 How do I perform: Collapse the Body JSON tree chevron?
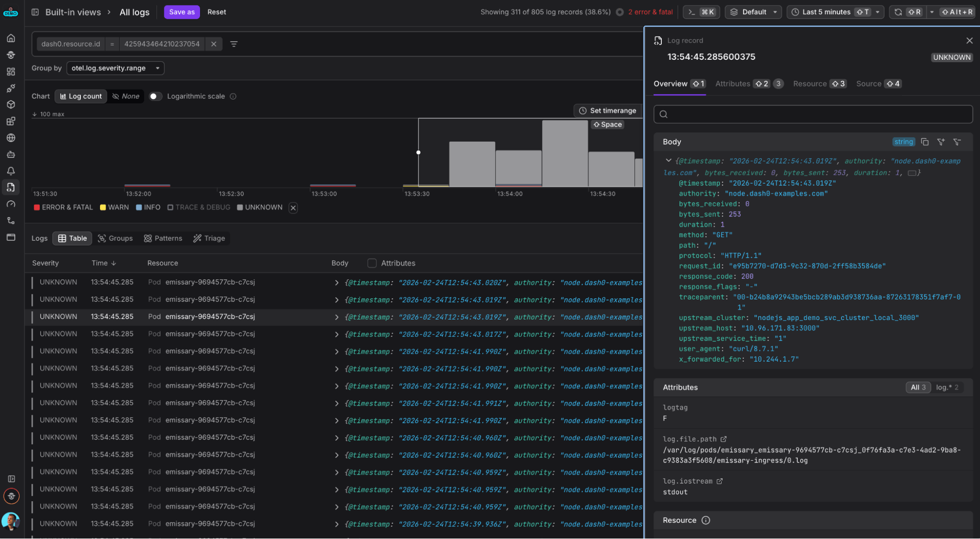(668, 160)
